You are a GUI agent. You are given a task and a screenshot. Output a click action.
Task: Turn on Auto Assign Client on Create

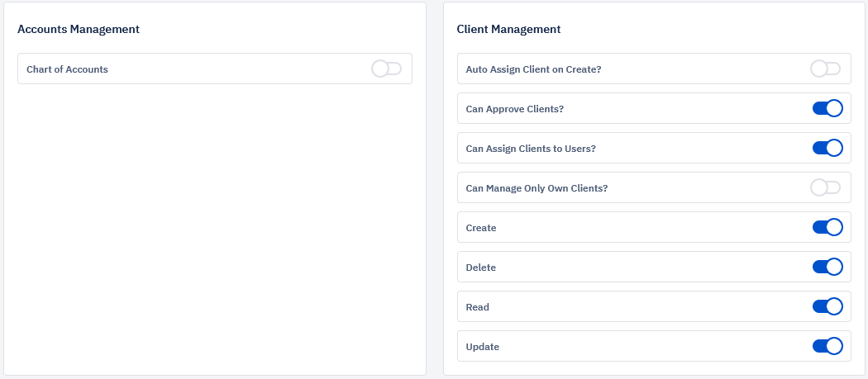(x=825, y=69)
